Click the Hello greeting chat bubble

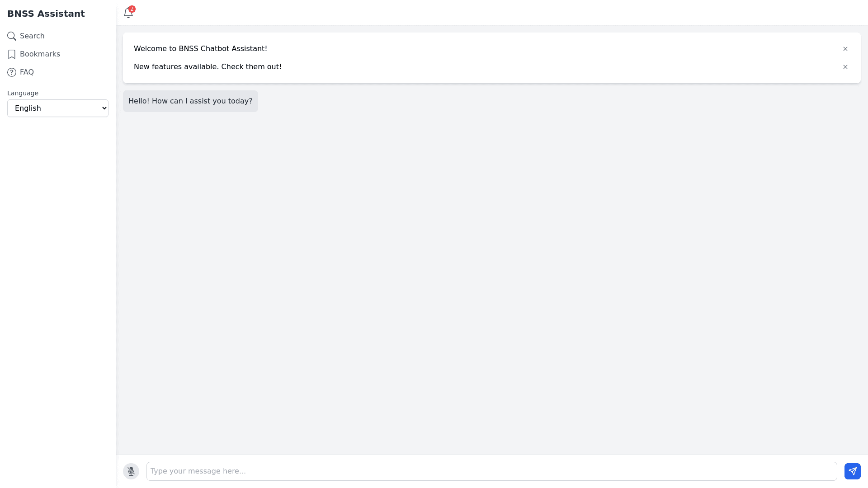pos(190,101)
